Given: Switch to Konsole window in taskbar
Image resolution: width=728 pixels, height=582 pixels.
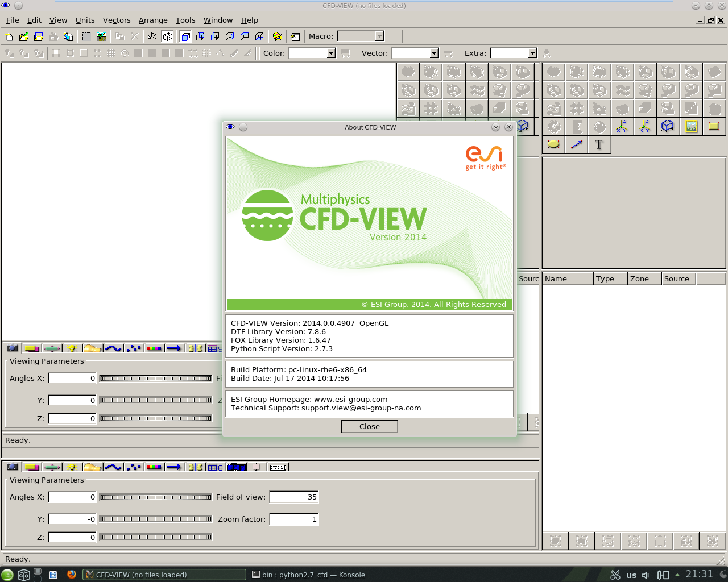Looking at the screenshot, I should [308, 575].
